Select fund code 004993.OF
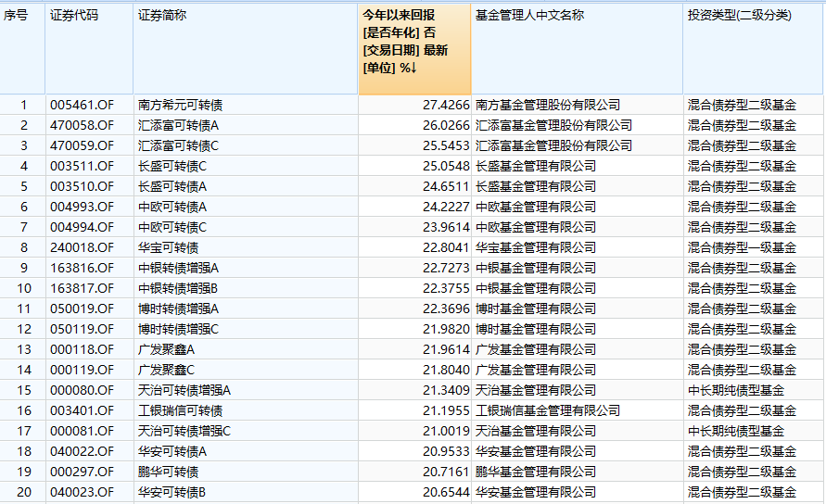This screenshot has width=826, height=504. click(82, 207)
